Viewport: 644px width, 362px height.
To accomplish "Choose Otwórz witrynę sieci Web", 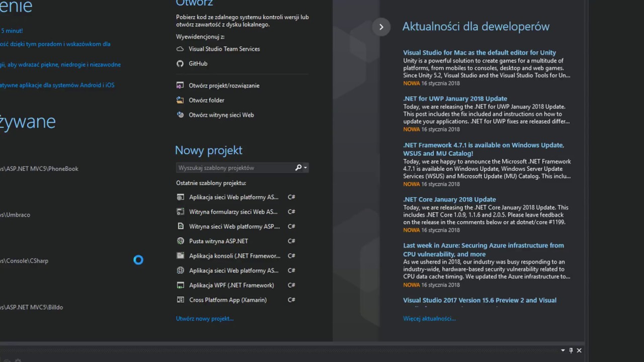I will coord(221,115).
